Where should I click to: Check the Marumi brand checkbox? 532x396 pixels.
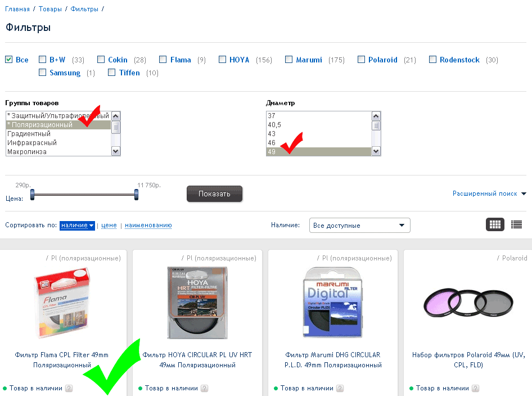[288, 60]
